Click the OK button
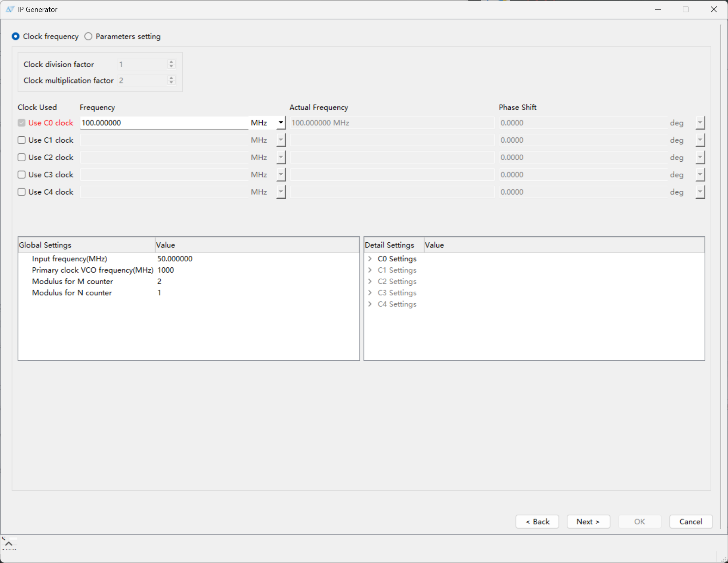The height and width of the screenshot is (563, 728). click(x=639, y=522)
